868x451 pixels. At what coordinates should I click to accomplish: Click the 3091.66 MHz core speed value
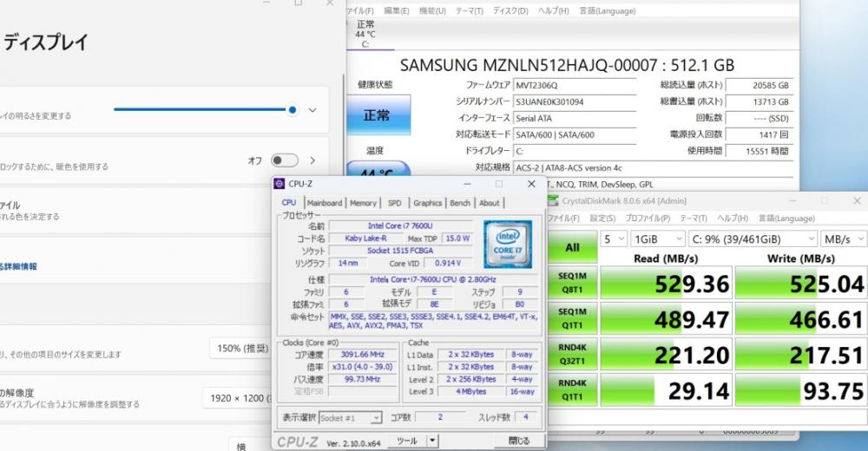[362, 354]
